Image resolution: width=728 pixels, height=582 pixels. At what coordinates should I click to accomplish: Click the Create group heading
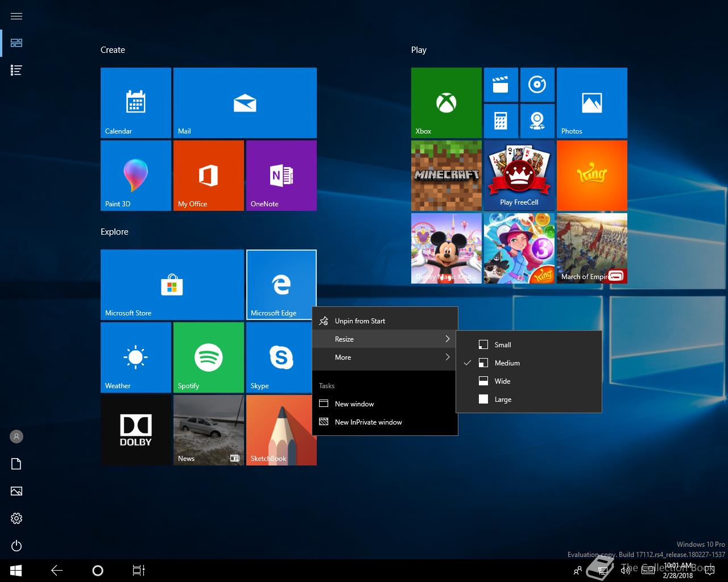point(113,50)
